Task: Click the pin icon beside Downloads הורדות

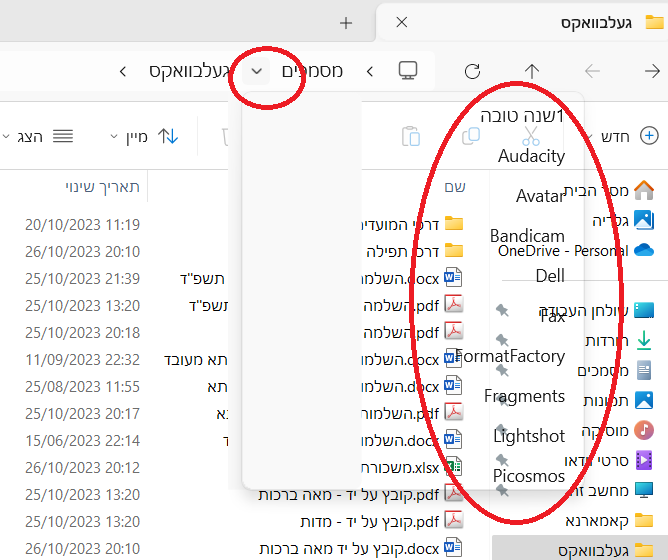Action: tap(502, 340)
